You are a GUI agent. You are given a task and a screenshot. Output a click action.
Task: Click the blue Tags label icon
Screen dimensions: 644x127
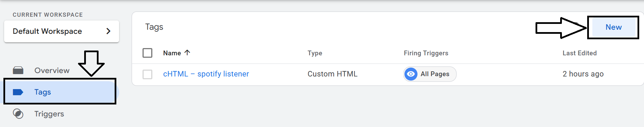click(x=18, y=92)
